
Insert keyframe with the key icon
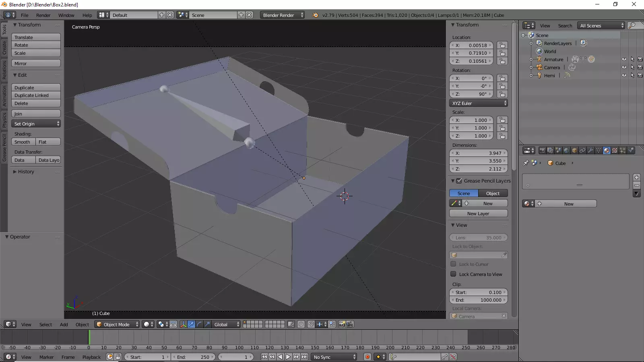[444, 357]
